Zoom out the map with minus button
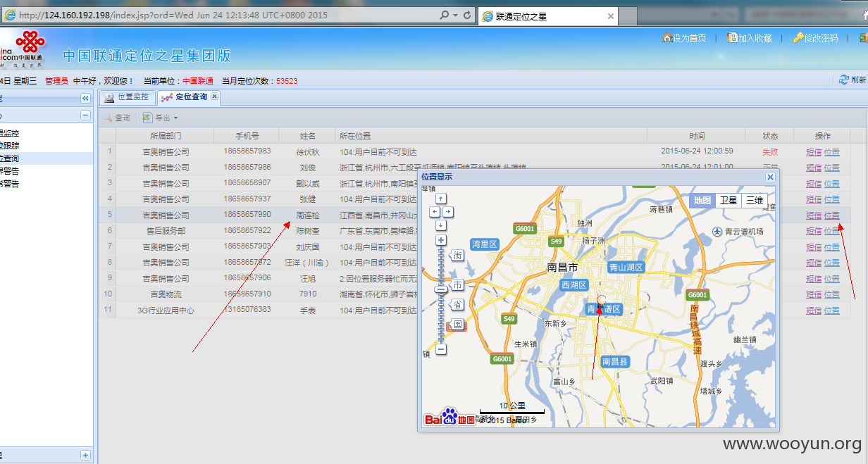 click(441, 349)
